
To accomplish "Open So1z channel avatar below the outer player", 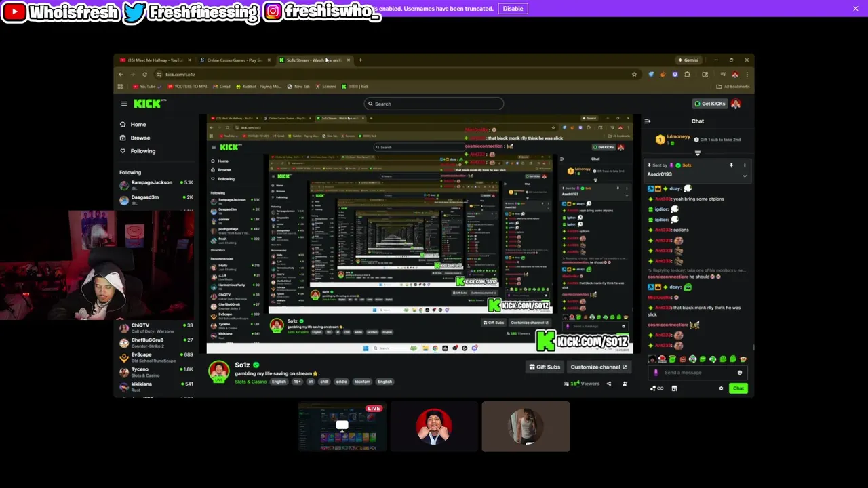I will point(218,371).
